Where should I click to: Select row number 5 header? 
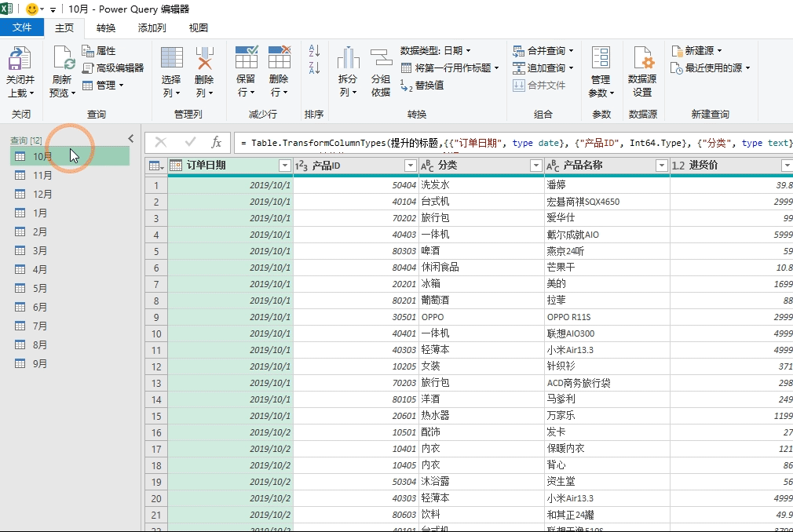click(156, 251)
